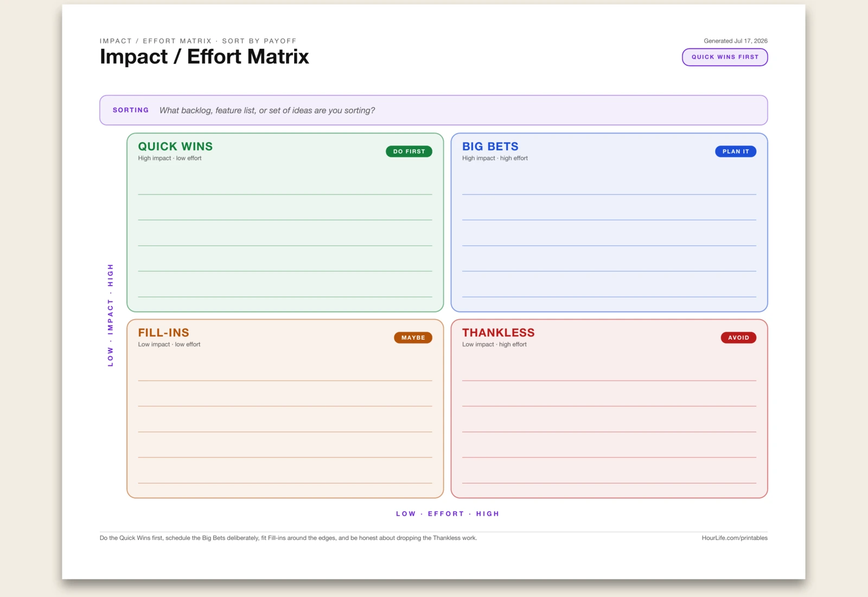Click the AVOID pill label
868x597 pixels.
tap(738, 338)
